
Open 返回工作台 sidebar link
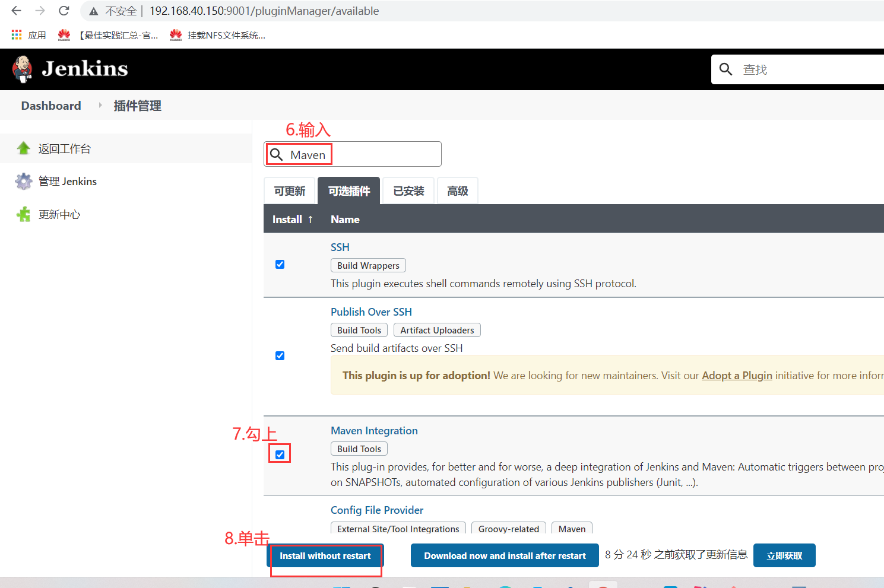65,148
